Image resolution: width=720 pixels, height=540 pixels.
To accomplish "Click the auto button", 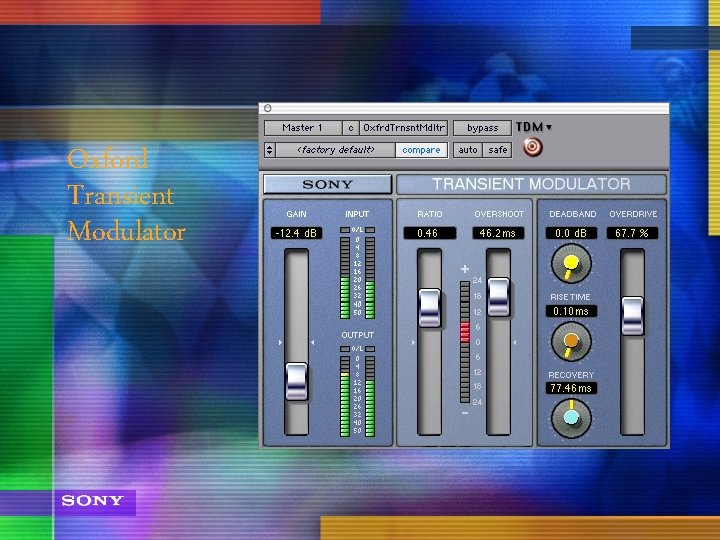I will tap(468, 150).
